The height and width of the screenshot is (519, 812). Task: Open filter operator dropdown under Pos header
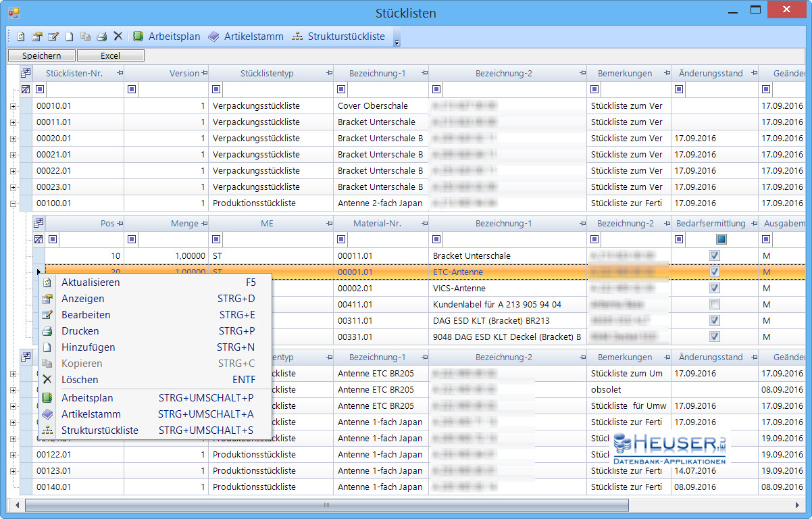[53, 239]
